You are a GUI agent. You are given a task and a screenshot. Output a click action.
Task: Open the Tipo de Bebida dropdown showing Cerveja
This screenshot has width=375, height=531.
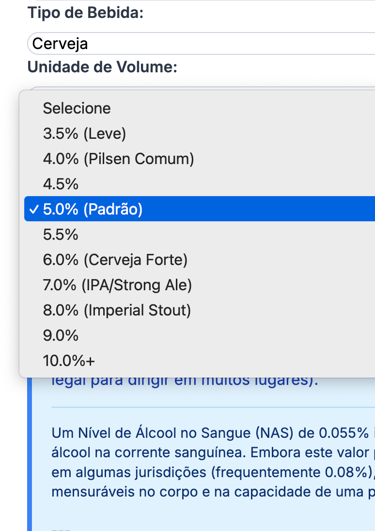click(x=201, y=44)
